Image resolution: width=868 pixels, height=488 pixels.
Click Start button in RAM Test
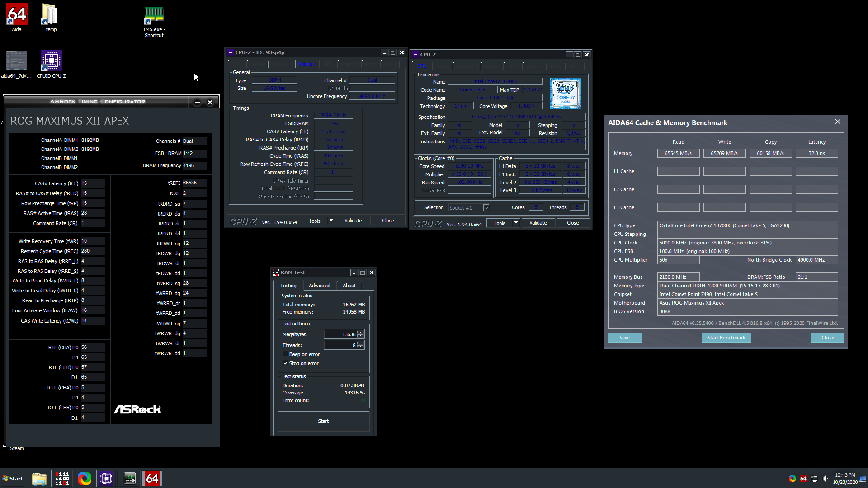tap(323, 421)
